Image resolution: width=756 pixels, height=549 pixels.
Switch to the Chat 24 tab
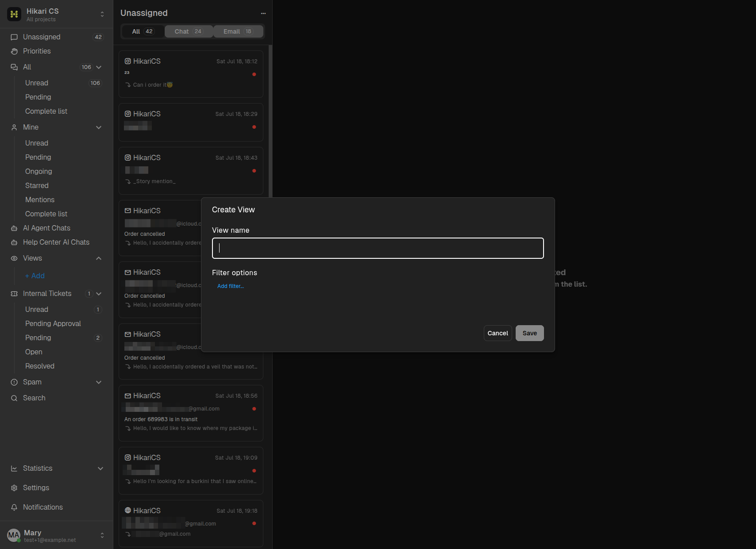tap(189, 31)
